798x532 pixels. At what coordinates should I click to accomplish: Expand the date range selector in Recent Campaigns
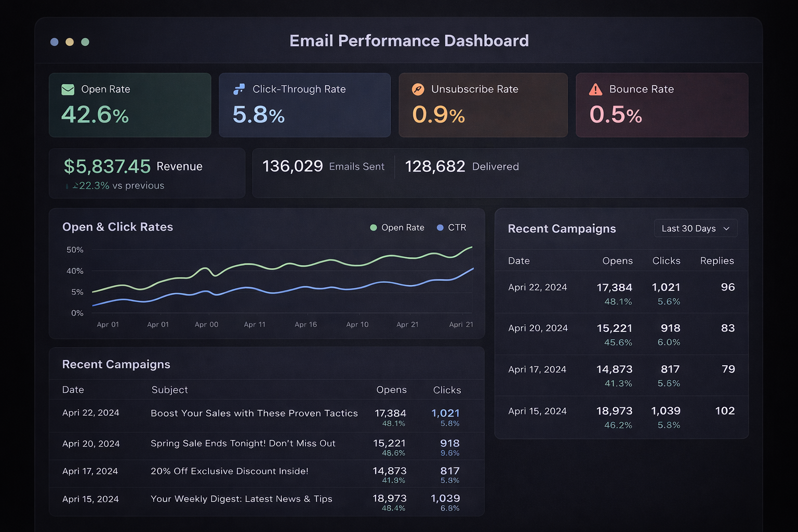pos(695,228)
